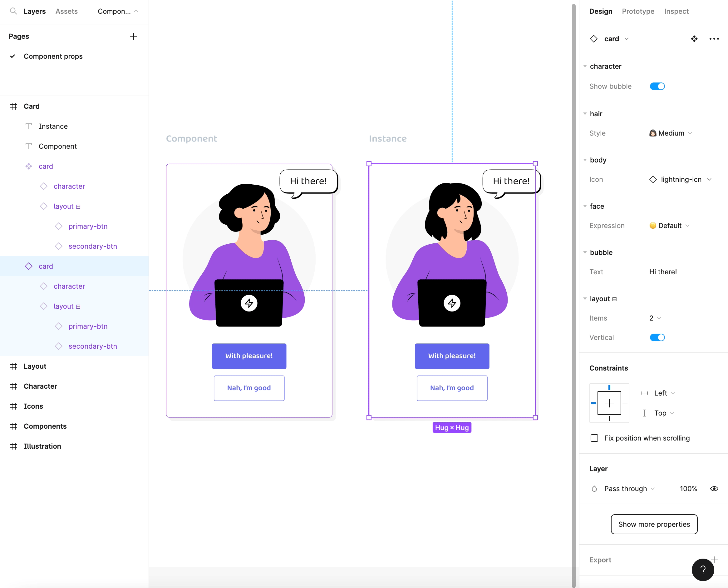Add export setting with plus icon
Viewport: 728px width, 588px height.
(714, 560)
